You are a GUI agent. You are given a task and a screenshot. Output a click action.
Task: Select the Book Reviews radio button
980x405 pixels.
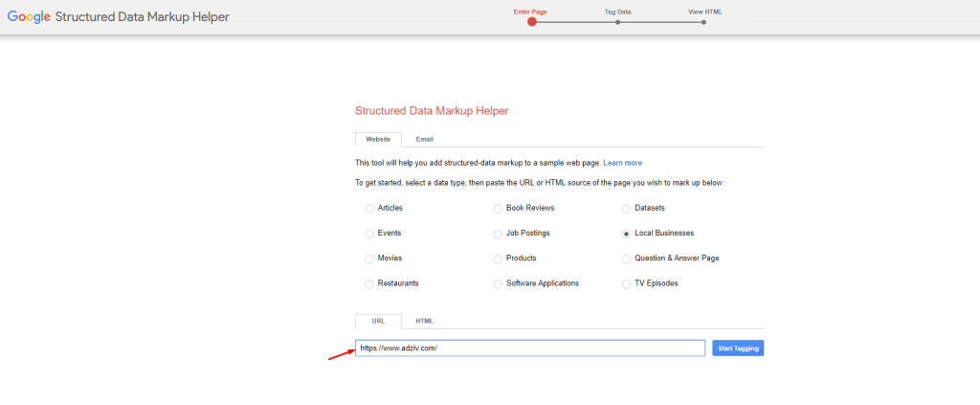tap(498, 208)
